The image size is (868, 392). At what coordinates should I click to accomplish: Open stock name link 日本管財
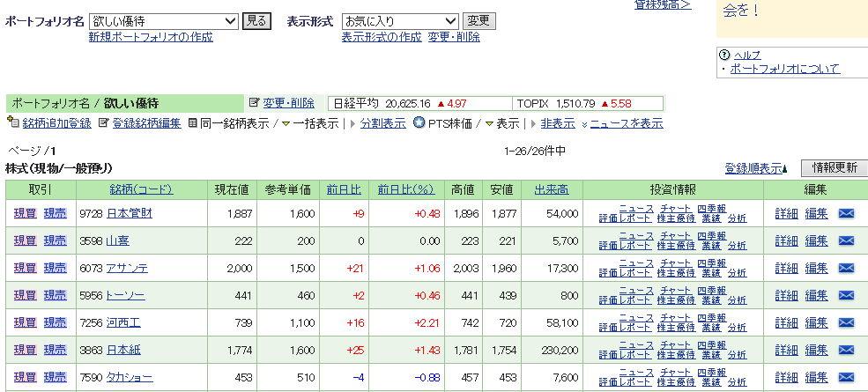129,214
